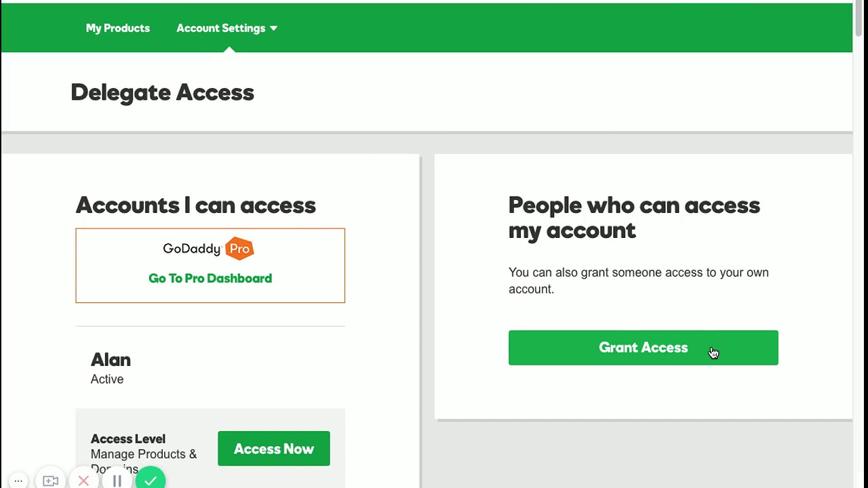Cancel recording with the red X icon
This screenshot has width=868, height=488.
(x=83, y=481)
